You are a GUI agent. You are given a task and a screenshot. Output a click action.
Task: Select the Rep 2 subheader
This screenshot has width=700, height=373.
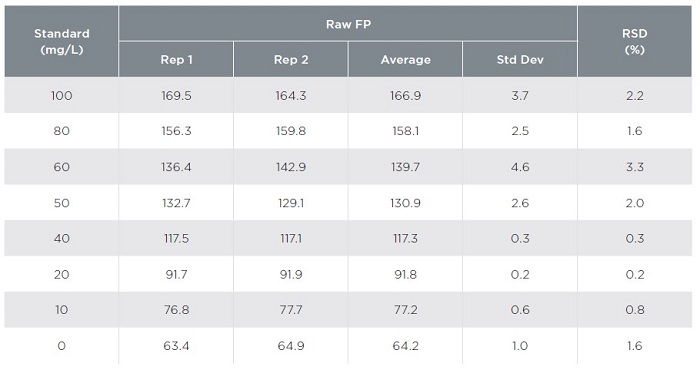[291, 59]
